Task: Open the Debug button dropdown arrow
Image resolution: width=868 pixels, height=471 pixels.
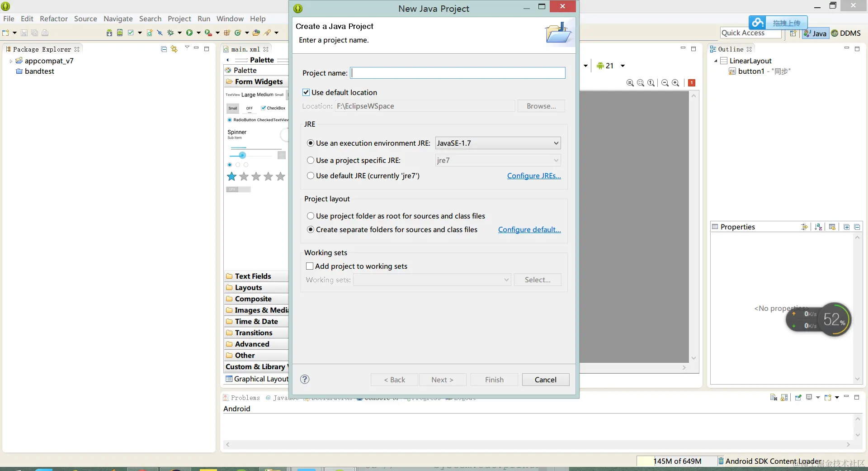Action: (x=179, y=33)
